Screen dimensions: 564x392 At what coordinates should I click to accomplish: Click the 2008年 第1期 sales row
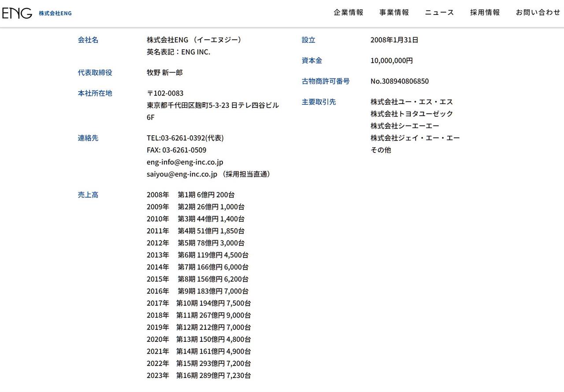pyautogui.click(x=191, y=195)
